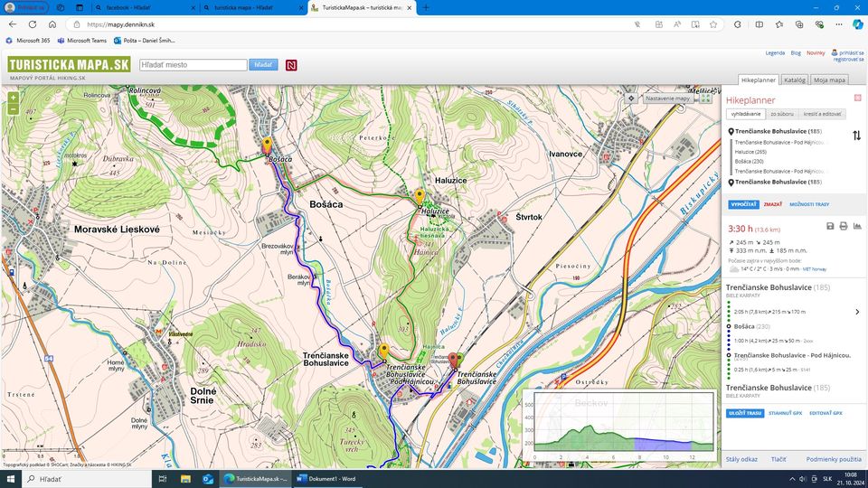Click the ULOŽIŤ TRASU button
Screen dimensions: 868x488
[x=745, y=413]
